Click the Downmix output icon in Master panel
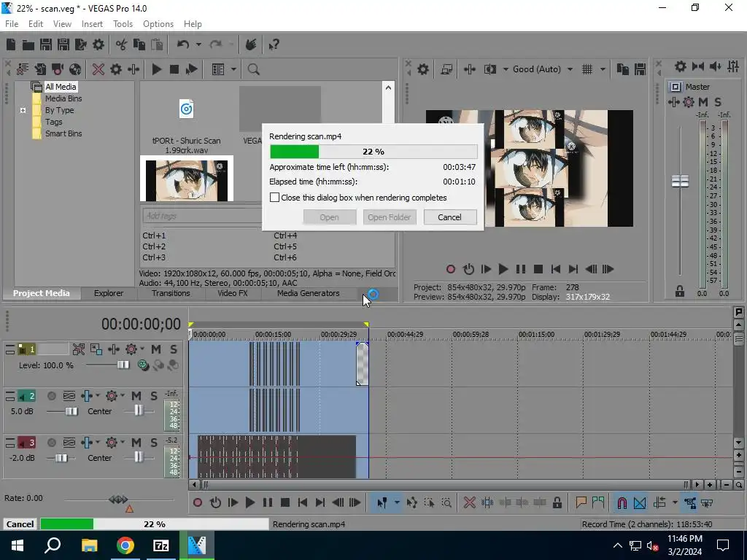The width and height of the screenshot is (747, 560). pyautogui.click(x=698, y=66)
